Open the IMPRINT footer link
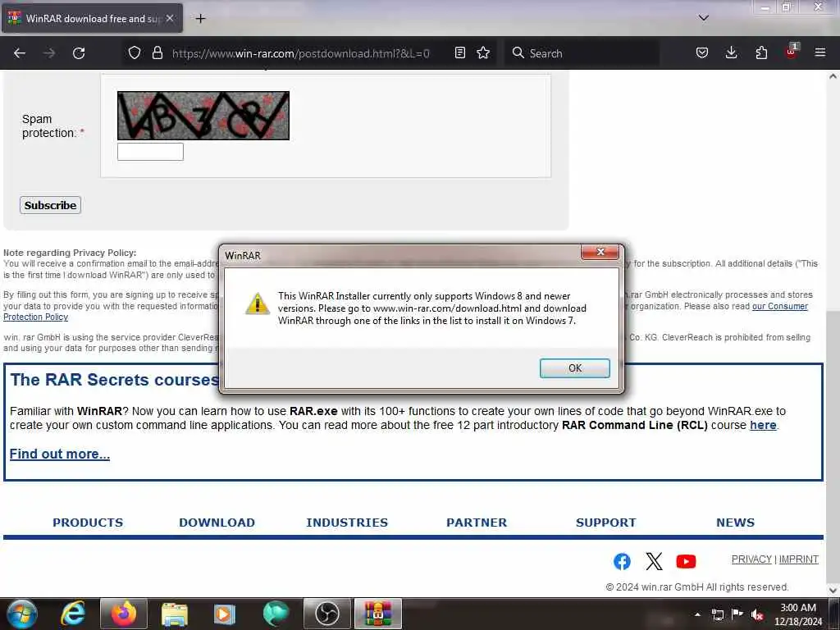 pos(798,559)
